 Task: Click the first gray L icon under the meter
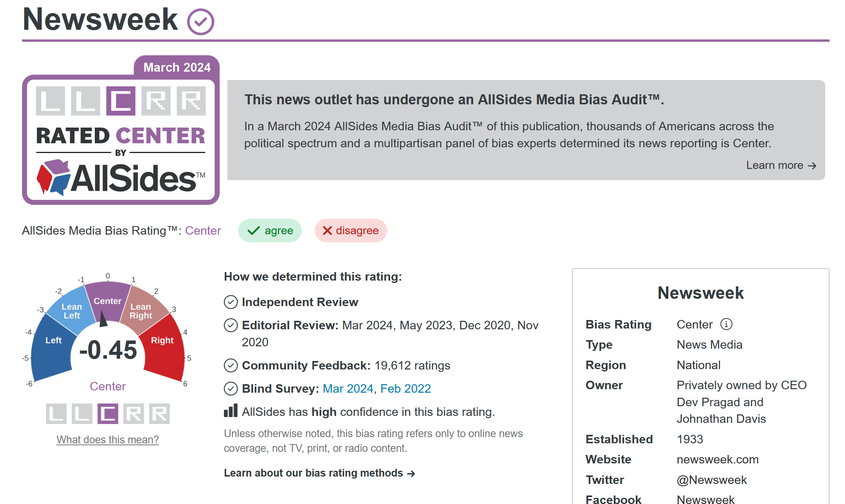pos(56,414)
